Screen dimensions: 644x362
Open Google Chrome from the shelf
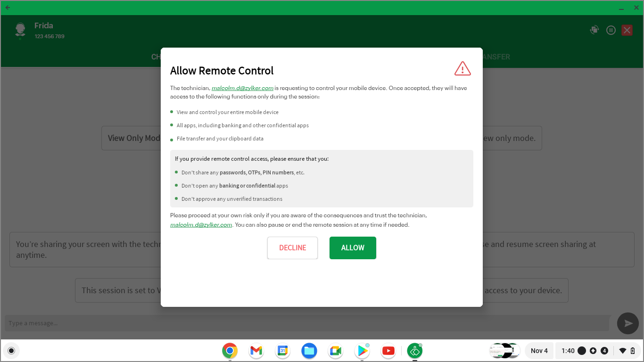coord(230,351)
